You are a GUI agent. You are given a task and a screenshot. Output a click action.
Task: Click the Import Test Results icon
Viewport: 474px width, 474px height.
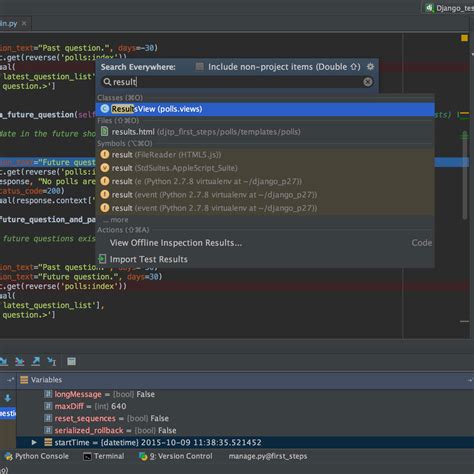tap(102, 259)
